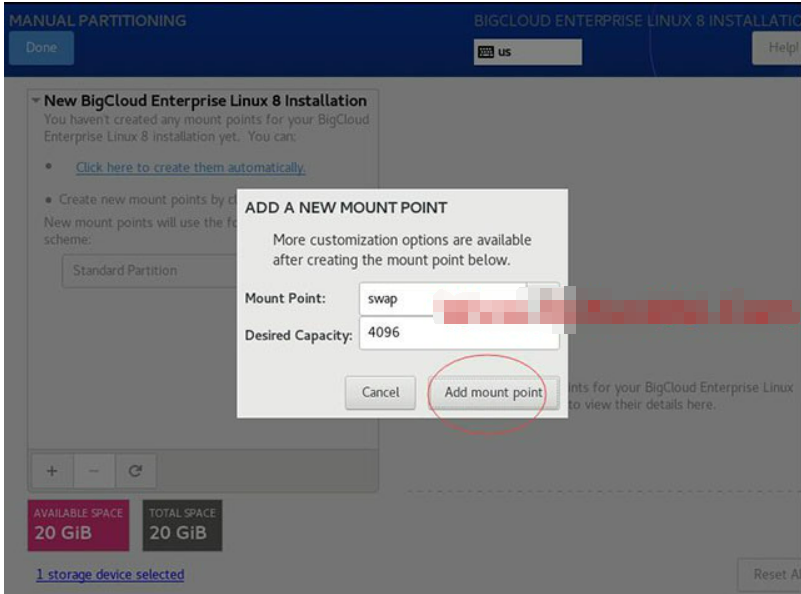Click here to create them automatically link
Image resolution: width=801 pixels, height=594 pixels.
[191, 168]
